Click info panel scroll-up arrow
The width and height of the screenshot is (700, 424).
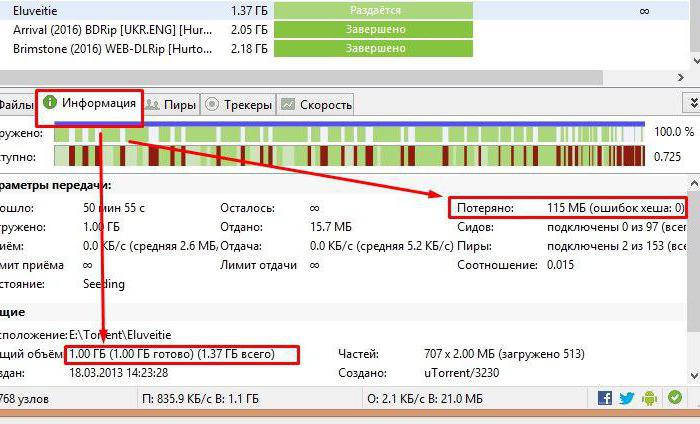[694, 183]
